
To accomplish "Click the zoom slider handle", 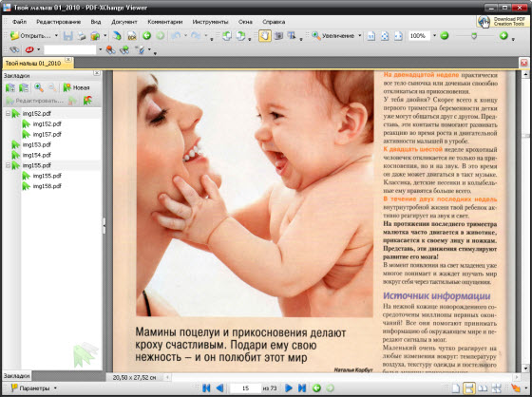I will [x=474, y=36].
